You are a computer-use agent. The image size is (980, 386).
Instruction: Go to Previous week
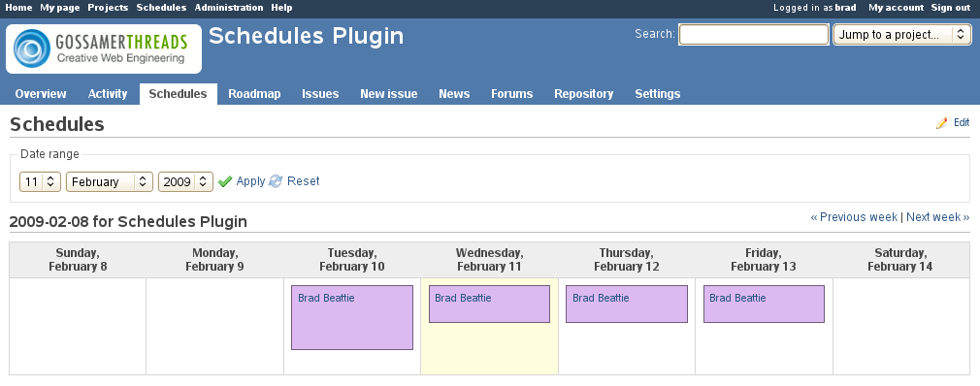854,216
